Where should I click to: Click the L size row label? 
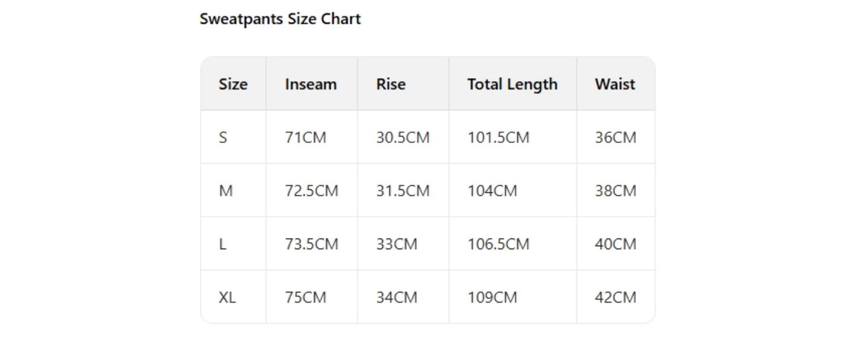coord(223,244)
